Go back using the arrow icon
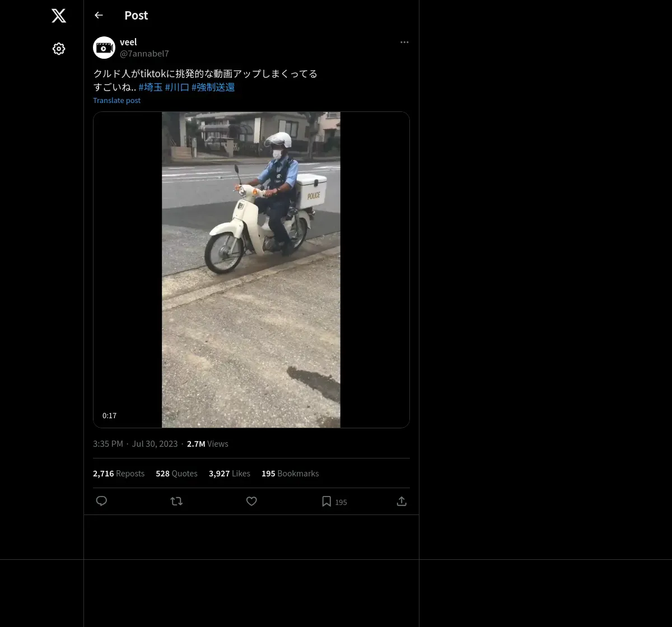Screen dimensions: 672x627 click(99, 15)
